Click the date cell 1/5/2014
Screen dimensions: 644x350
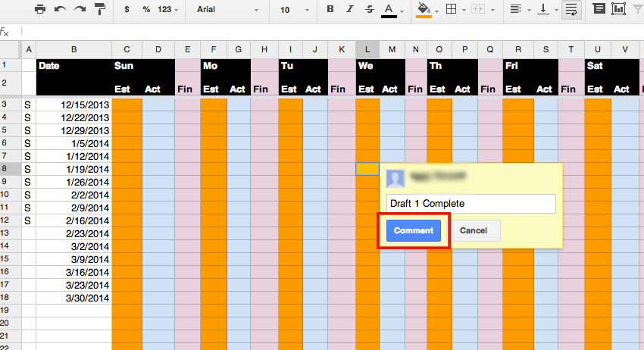point(74,143)
